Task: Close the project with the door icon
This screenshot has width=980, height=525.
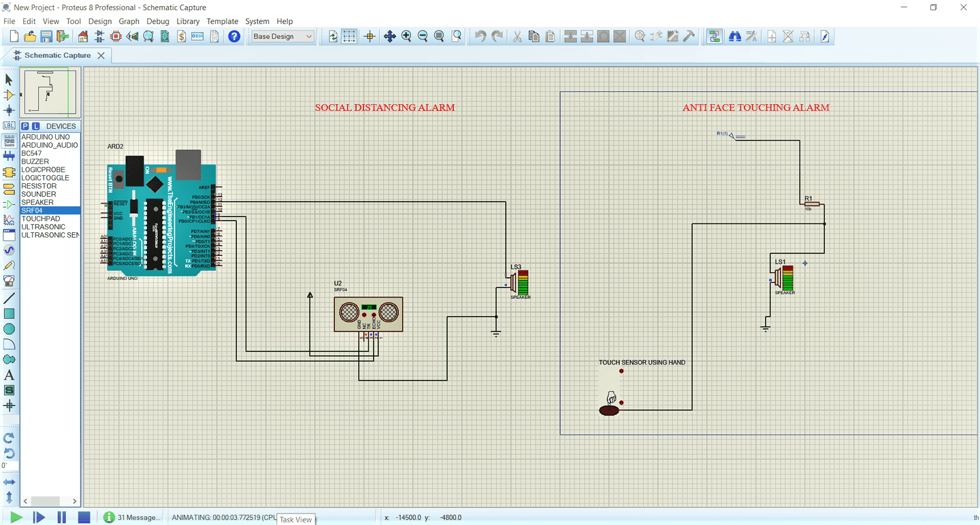Action: 63,37
